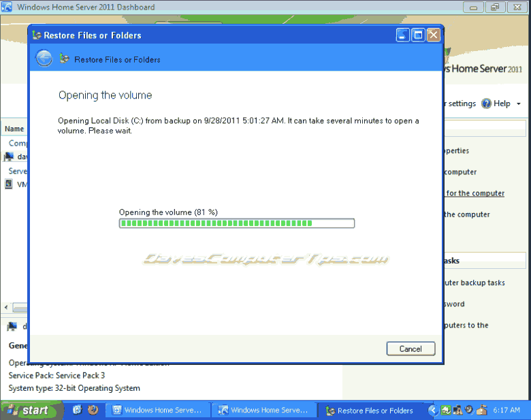Select the Restore Files or Folders taskbar button
The width and height of the screenshot is (531, 420).
pos(370,410)
